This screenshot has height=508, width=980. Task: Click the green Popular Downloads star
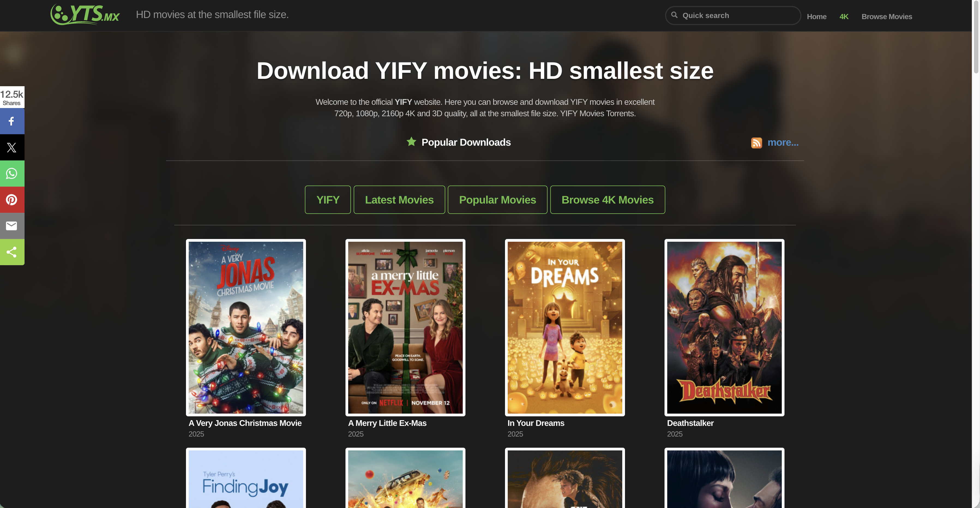(411, 142)
